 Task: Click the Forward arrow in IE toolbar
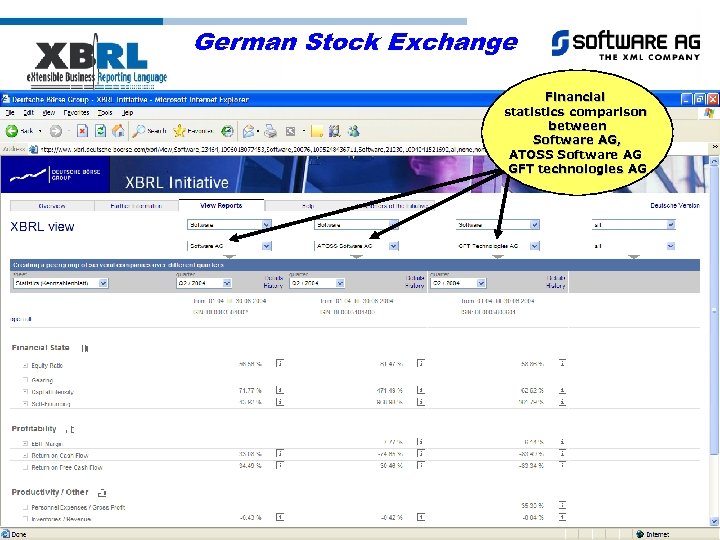point(56,131)
